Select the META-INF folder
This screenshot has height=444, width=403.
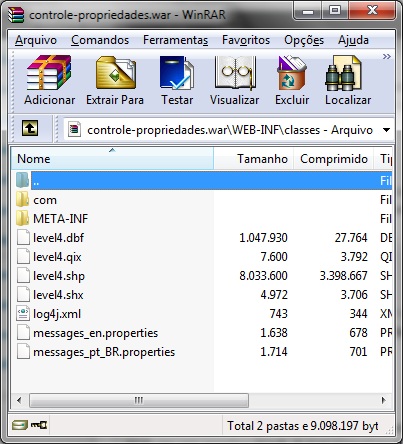click(204, 219)
